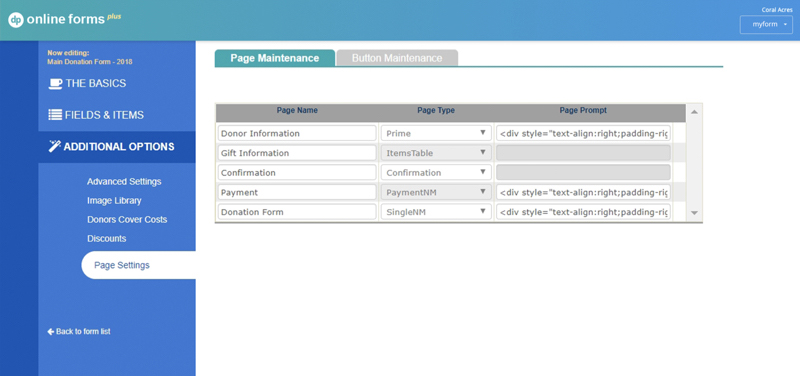This screenshot has height=376, width=800.
Task: Click Back to form list link
Action: coord(79,332)
